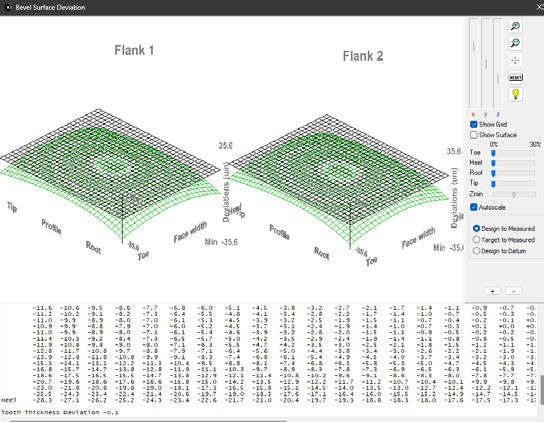Choose Target to Measured radio option
Viewport: 544px width, 422px height.
476,239
